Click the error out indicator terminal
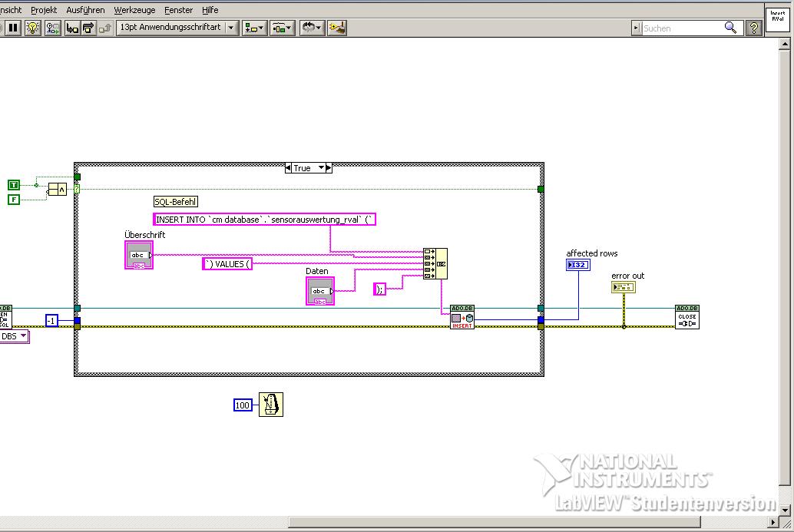 click(623, 287)
